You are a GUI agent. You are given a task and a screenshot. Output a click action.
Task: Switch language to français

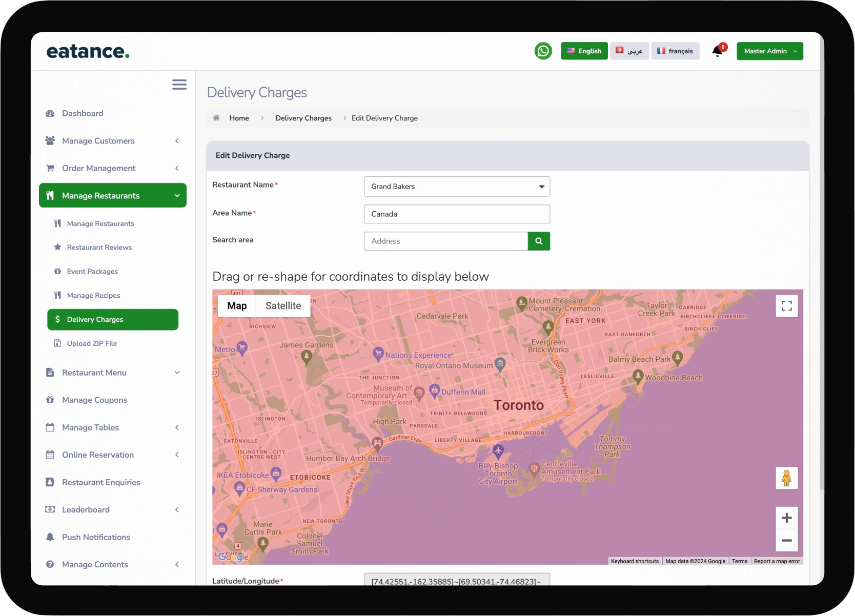[675, 51]
